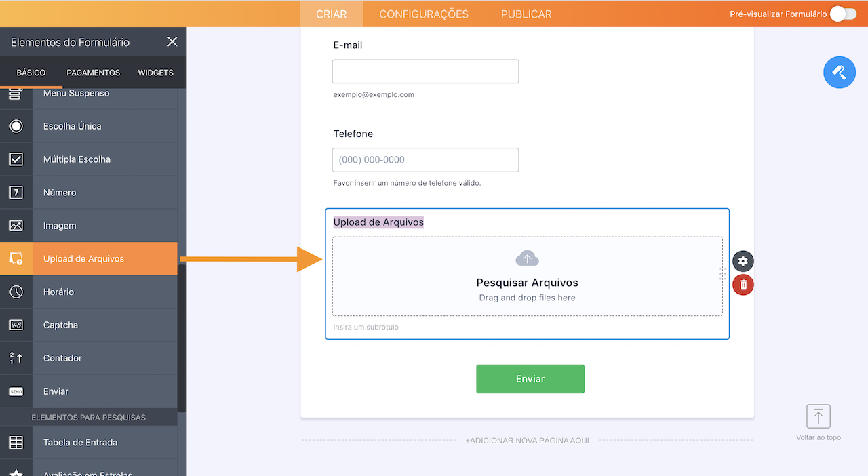The height and width of the screenshot is (476, 868).
Task: Open Upload de Arquivos field settings gear
Action: click(743, 261)
